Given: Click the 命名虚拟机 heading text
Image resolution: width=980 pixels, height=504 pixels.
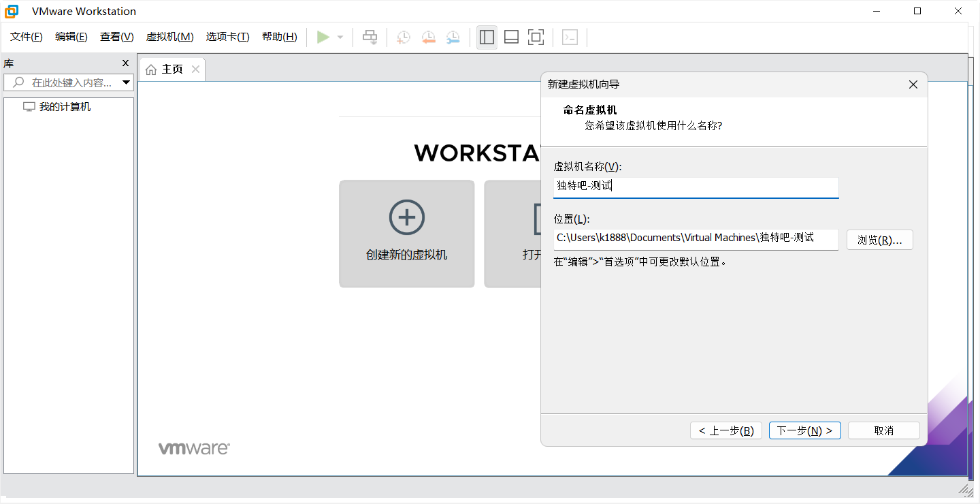Looking at the screenshot, I should pyautogui.click(x=590, y=110).
